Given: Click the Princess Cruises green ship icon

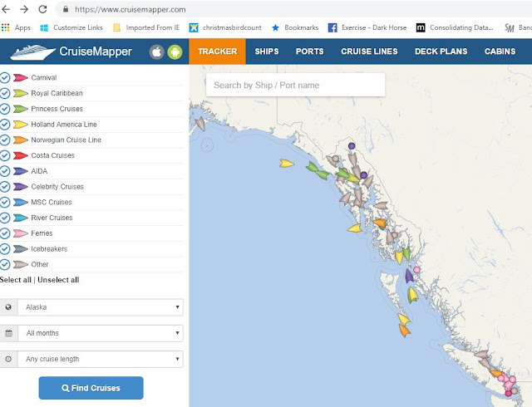Looking at the screenshot, I should (x=20, y=109).
